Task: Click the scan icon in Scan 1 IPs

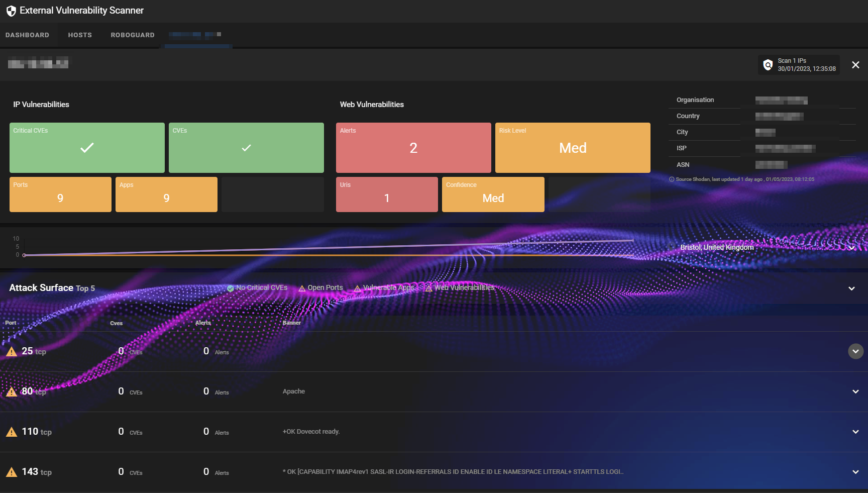Action: click(768, 65)
